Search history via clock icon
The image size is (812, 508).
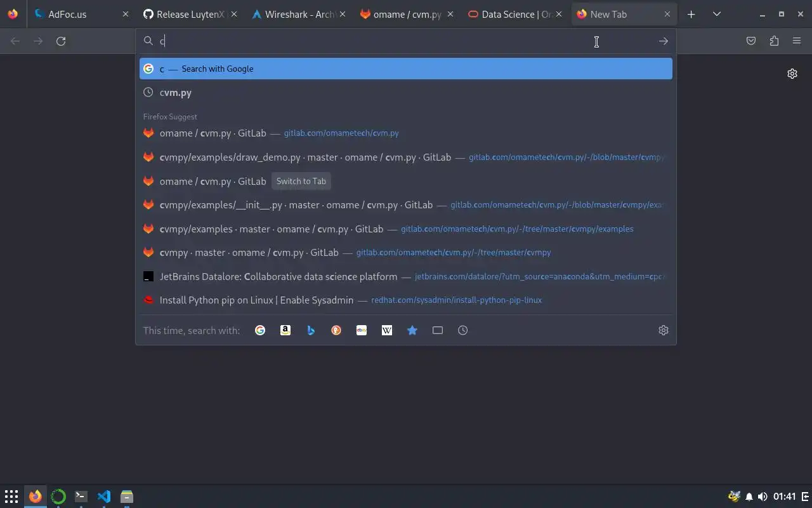(x=463, y=330)
